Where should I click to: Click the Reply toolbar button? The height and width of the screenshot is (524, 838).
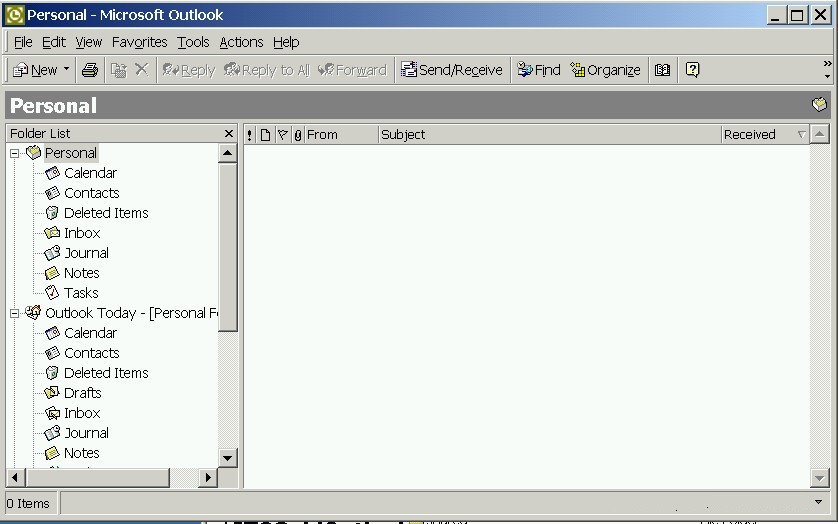188,70
